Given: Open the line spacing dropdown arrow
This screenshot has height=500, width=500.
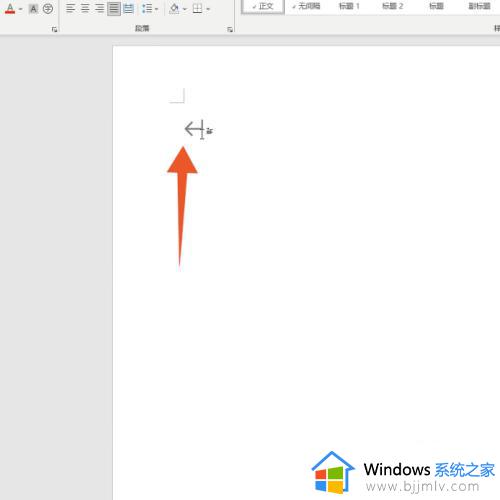Looking at the screenshot, I should pos(157,9).
